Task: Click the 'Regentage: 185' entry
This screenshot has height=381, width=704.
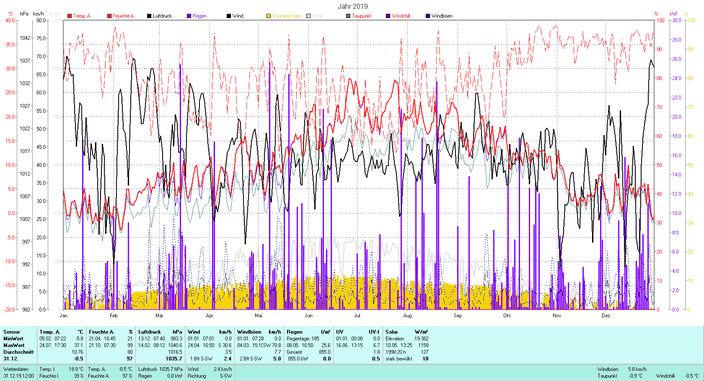Action: pos(303,339)
